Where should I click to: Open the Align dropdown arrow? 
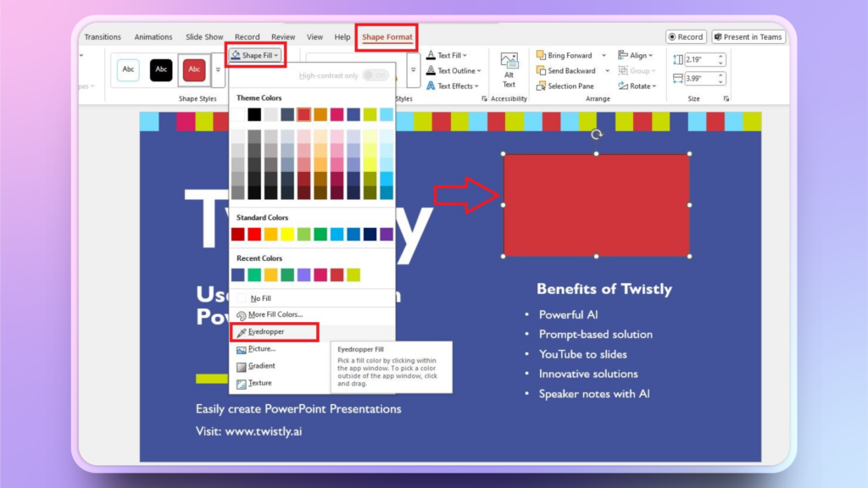[x=650, y=55]
